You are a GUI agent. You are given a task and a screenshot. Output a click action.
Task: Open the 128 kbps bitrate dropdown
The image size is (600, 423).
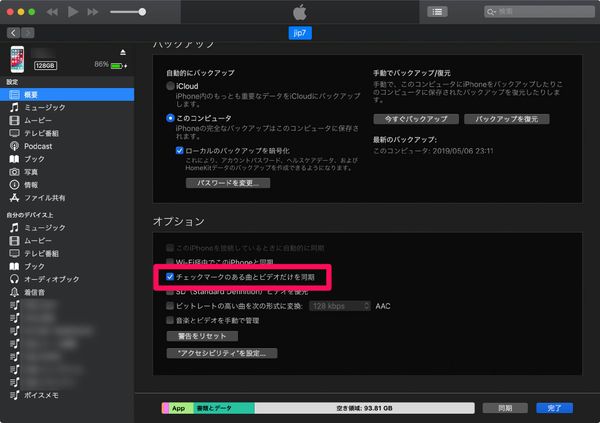tap(340, 306)
